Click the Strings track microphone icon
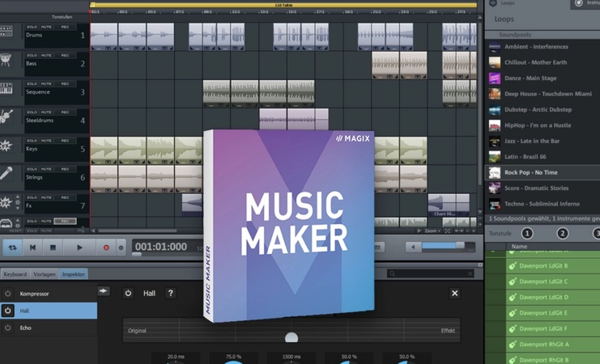 (6, 173)
